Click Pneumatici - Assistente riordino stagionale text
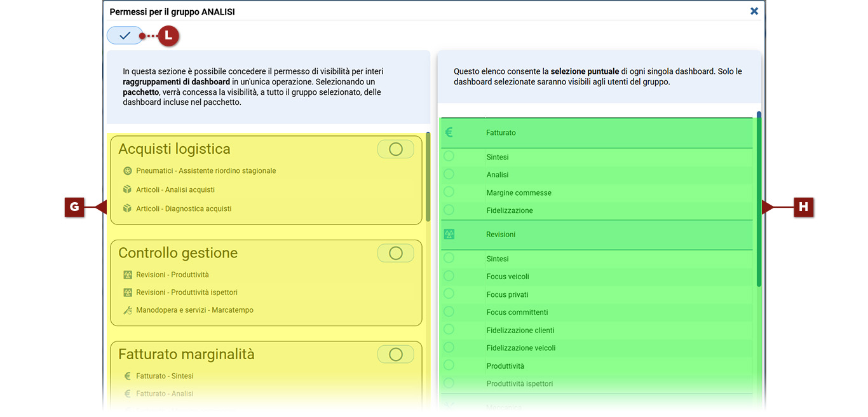868x417 pixels. [x=206, y=171]
